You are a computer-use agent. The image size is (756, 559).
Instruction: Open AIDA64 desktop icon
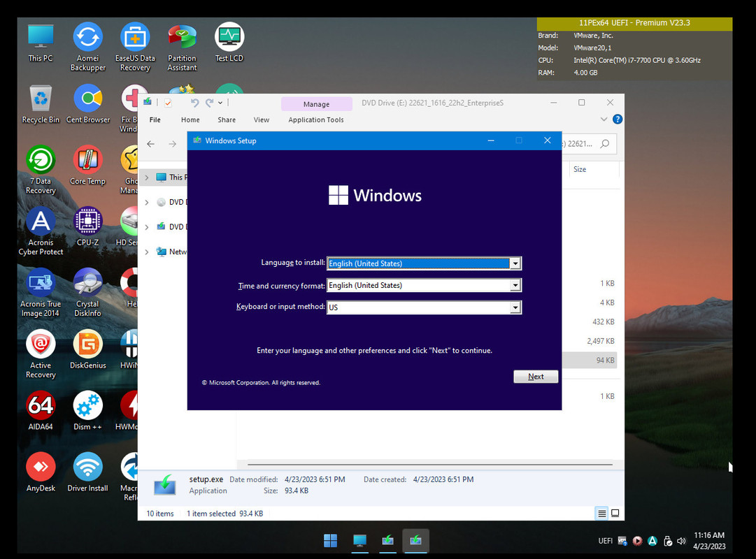point(41,411)
